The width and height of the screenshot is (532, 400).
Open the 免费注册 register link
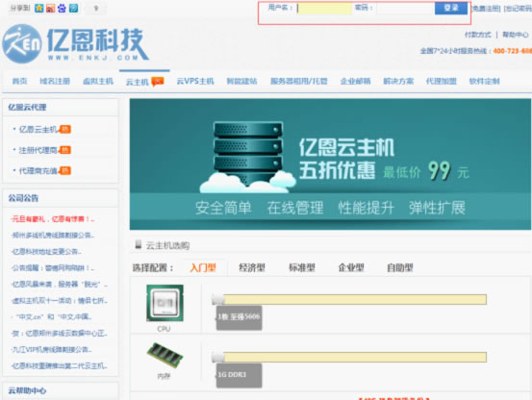[486, 8]
